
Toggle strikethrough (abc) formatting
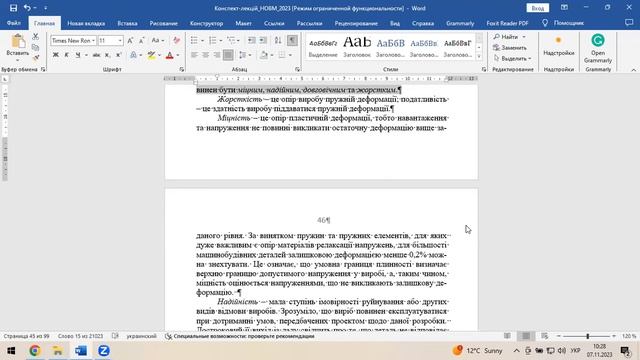[x=96, y=55]
